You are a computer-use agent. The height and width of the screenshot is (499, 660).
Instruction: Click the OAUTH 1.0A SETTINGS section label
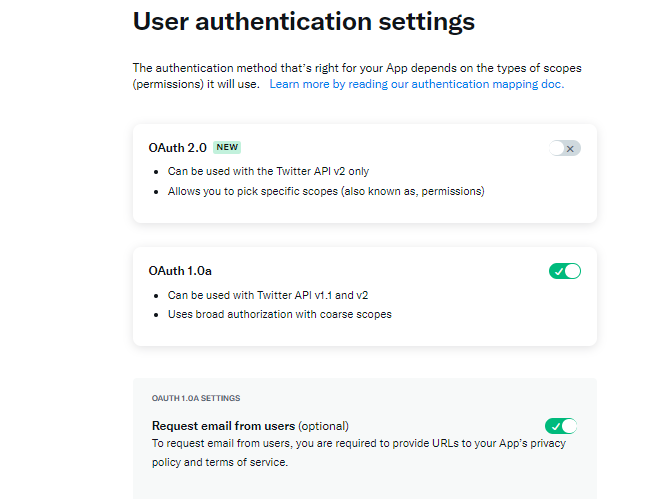pos(196,398)
